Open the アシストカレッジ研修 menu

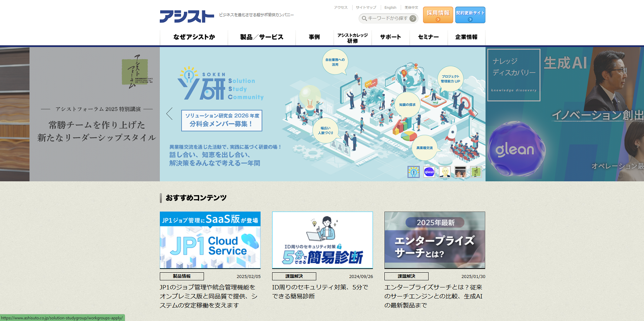tap(353, 37)
